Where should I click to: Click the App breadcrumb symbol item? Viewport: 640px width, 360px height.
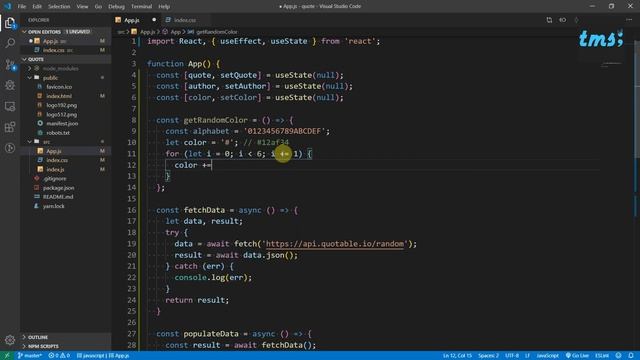[x=176, y=31]
